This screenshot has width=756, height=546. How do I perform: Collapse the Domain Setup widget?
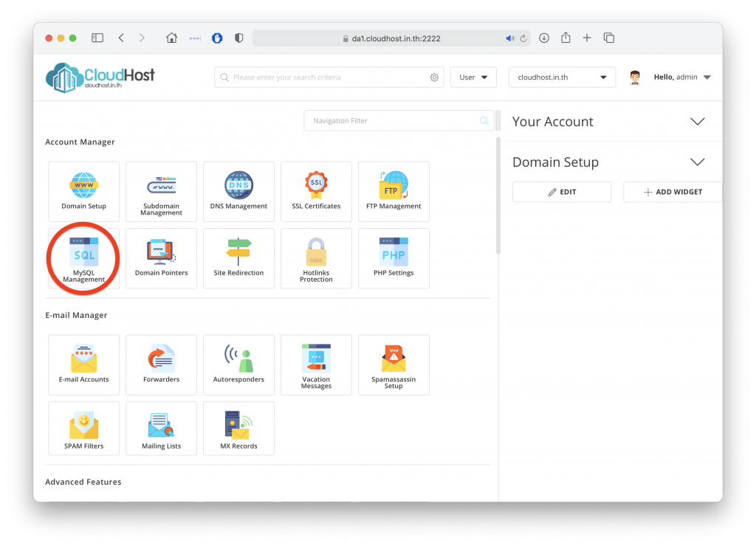point(697,162)
